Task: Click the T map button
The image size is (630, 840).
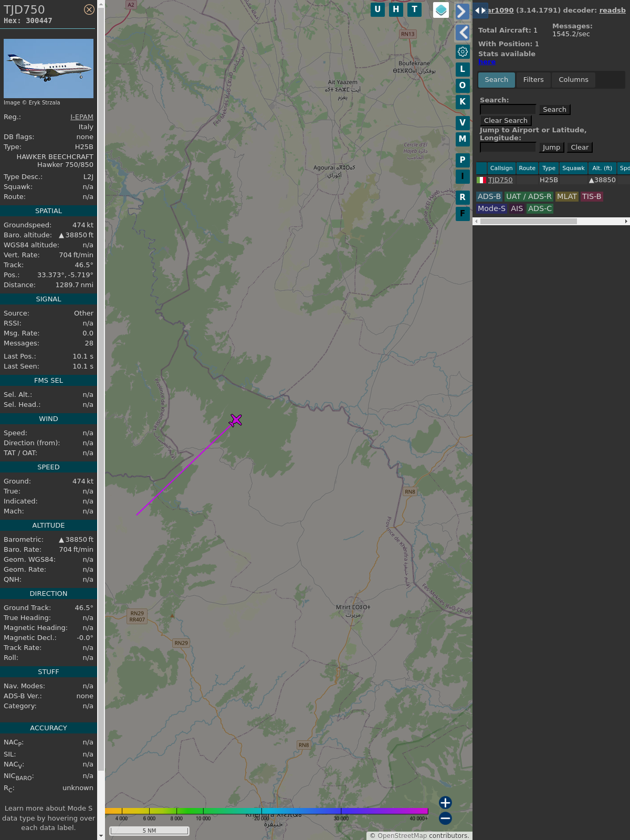Action: point(415,9)
